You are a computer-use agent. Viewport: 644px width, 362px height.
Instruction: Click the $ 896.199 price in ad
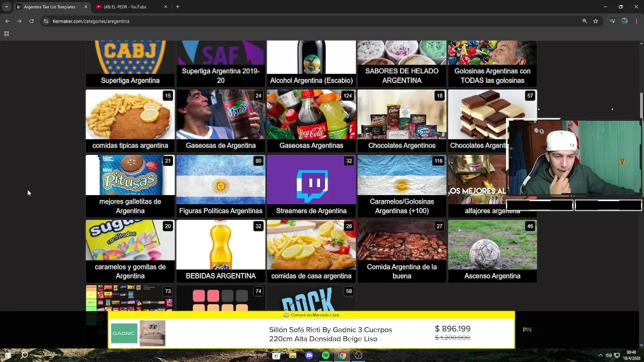(453, 329)
